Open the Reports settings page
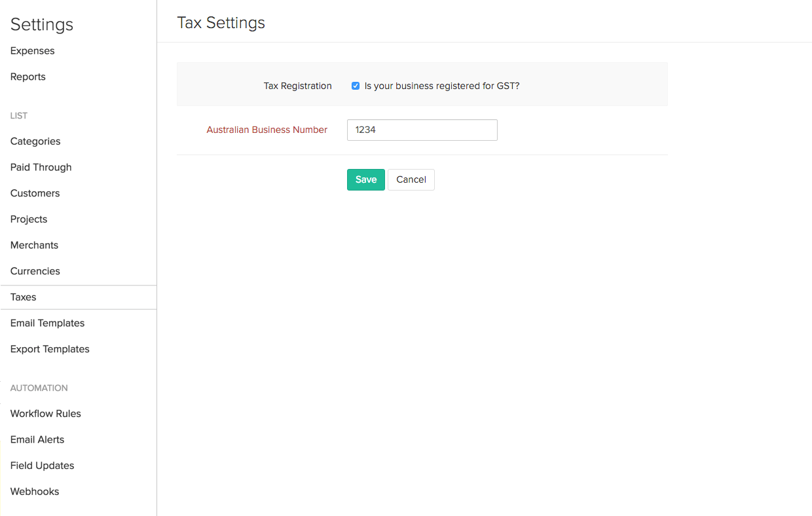Image resolution: width=812 pixels, height=516 pixels. (28, 77)
